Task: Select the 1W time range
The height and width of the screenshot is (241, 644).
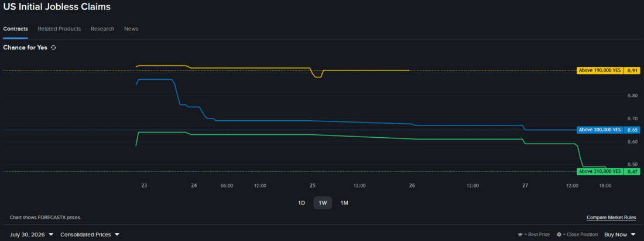Action: (x=323, y=203)
